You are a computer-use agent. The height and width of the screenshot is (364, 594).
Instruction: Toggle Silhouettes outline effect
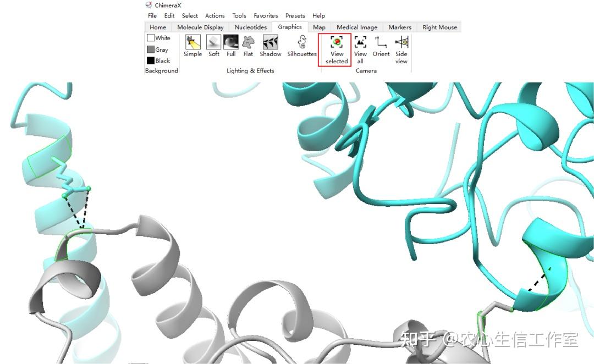pyautogui.click(x=302, y=46)
